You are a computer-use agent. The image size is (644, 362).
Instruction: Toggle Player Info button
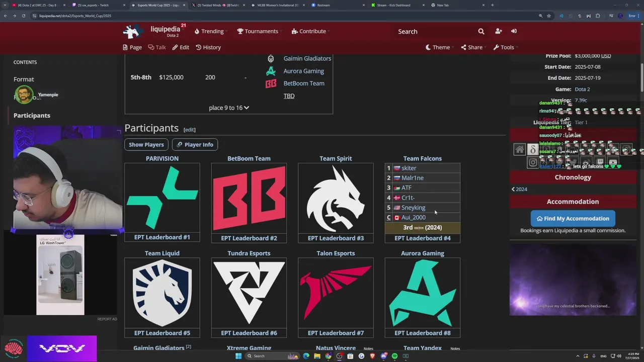click(195, 144)
